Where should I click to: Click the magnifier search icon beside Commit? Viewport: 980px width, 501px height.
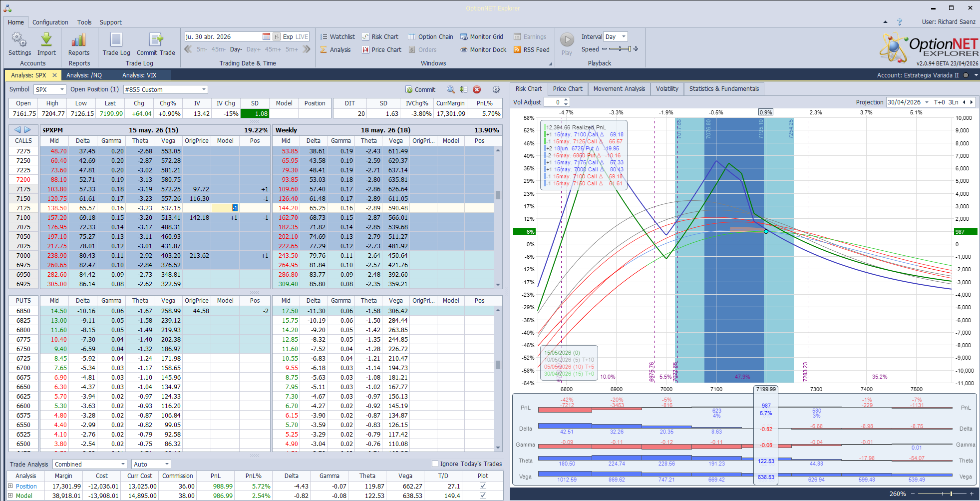[x=451, y=89]
